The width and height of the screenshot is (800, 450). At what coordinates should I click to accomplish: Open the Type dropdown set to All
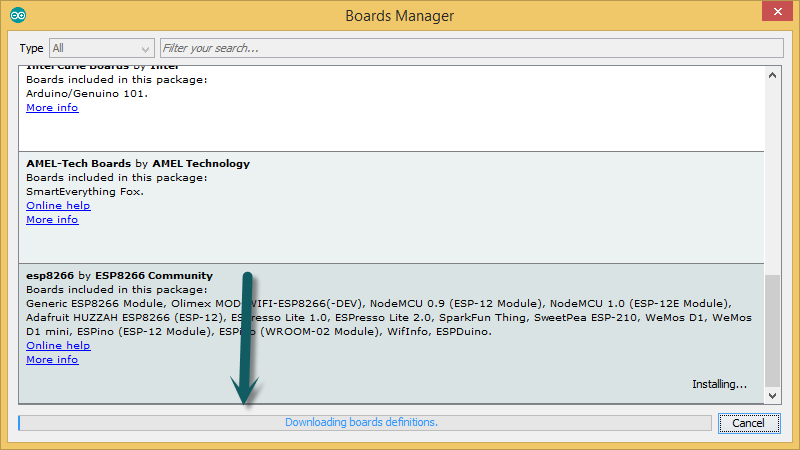102,48
